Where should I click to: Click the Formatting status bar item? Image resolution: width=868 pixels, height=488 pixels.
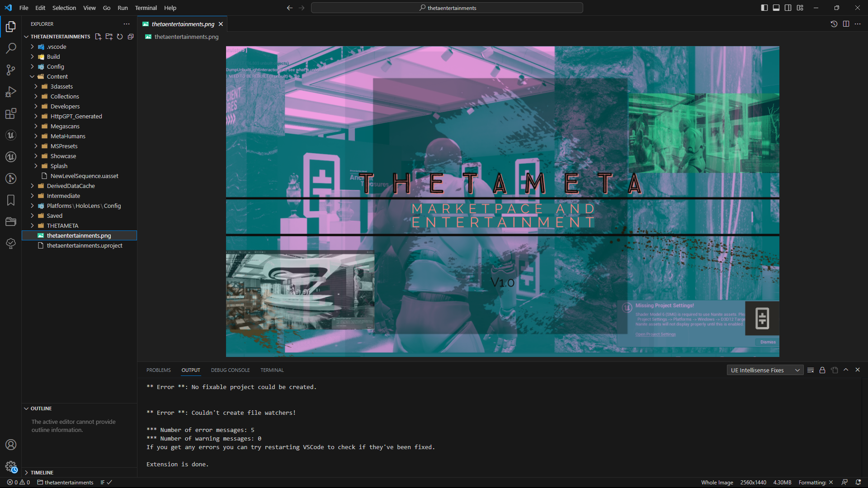click(x=815, y=482)
